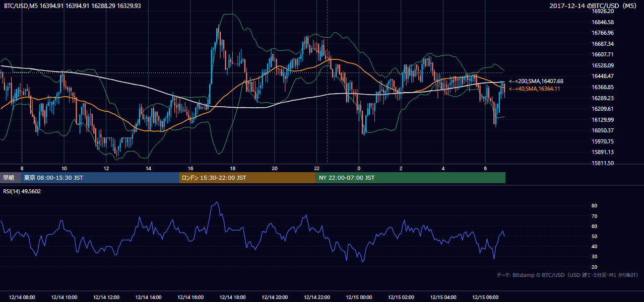Screen dimensions: 644x302
Task: Click the price axis value 16129.99
Action: pyautogui.click(x=602, y=120)
